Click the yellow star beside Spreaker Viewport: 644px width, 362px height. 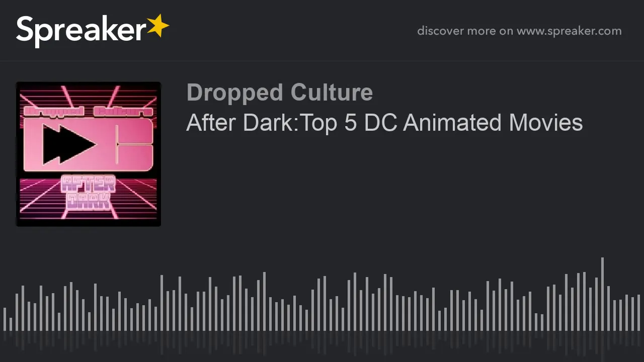click(158, 26)
